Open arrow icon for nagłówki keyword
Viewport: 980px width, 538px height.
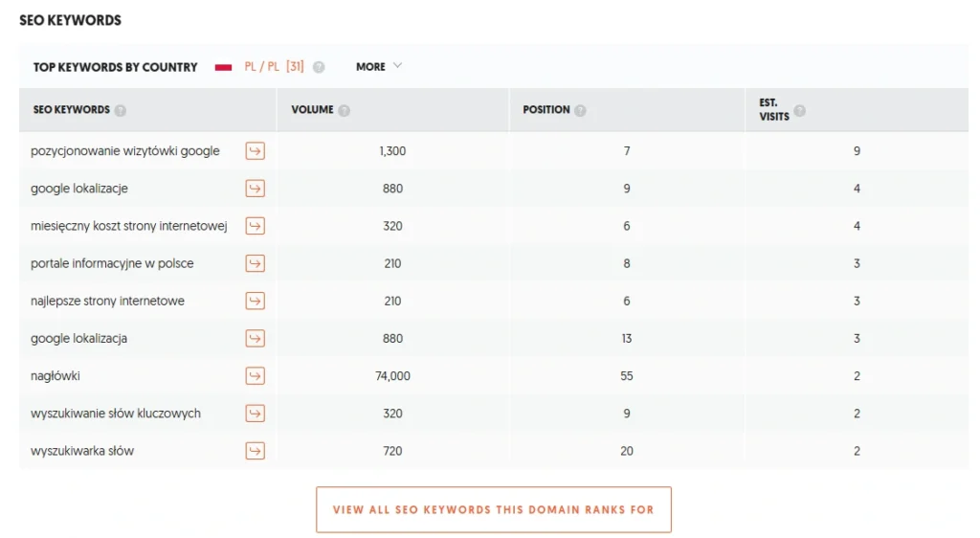click(x=255, y=376)
